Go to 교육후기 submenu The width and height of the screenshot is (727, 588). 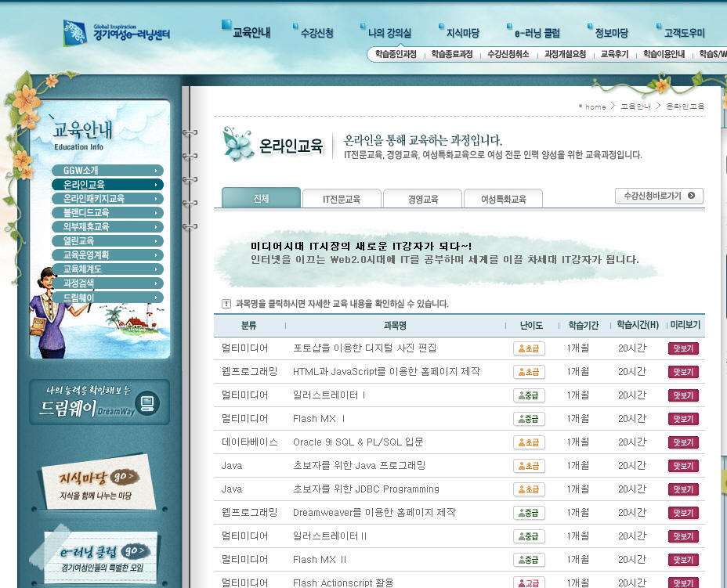click(614, 54)
